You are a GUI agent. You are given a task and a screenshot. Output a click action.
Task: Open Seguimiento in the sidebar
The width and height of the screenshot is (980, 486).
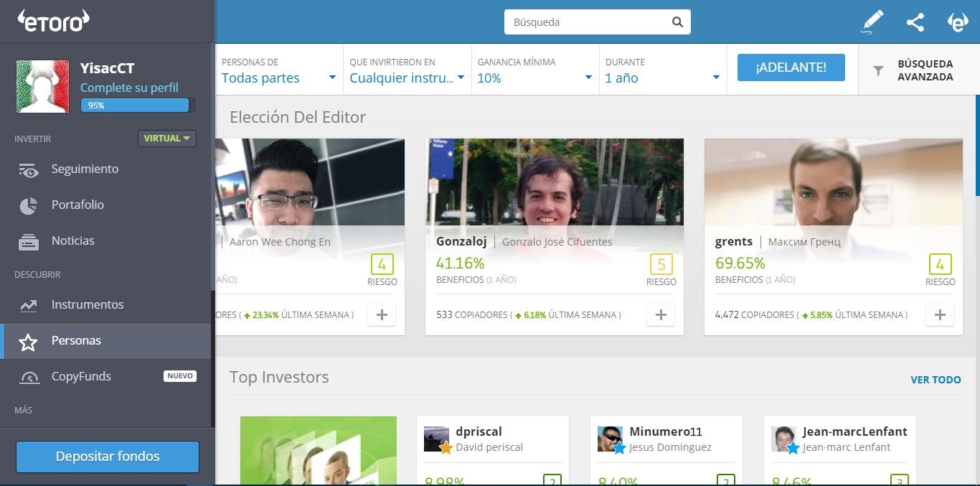pyautogui.click(x=105, y=169)
